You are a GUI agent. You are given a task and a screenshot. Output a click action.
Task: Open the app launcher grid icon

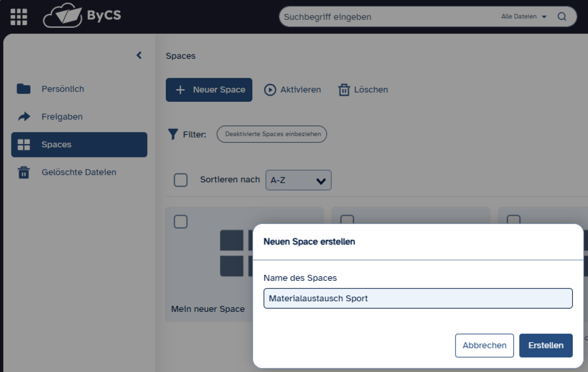click(x=18, y=16)
